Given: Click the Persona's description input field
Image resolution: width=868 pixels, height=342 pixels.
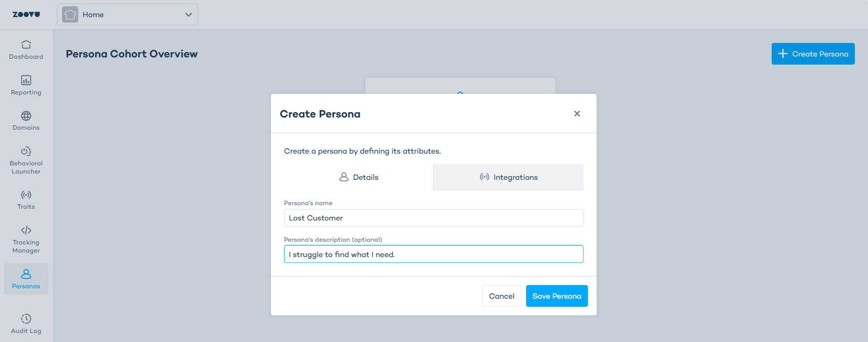Looking at the screenshot, I should 433,254.
